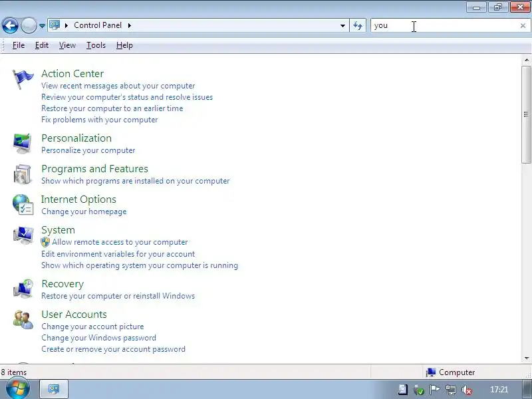The height and width of the screenshot is (399, 532).
Task: Open the Tools menu
Action: [x=96, y=45]
